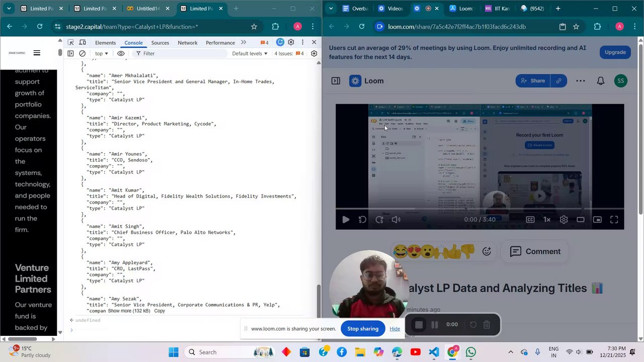This screenshot has width=644, height=362.
Task: Click the Hide link in sharing bar
Action: pos(395,329)
